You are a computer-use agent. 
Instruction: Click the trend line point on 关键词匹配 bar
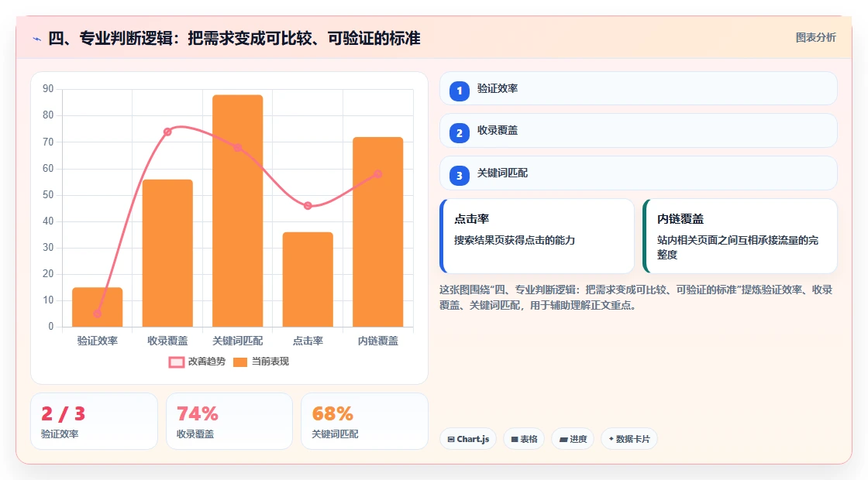pos(237,148)
